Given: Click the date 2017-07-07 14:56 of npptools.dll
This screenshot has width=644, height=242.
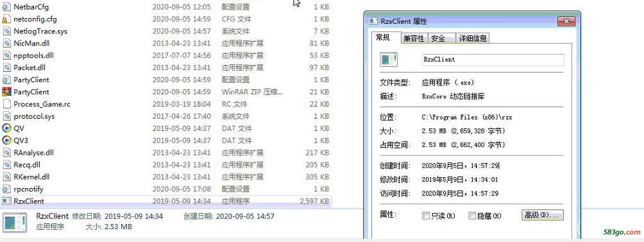Looking at the screenshot, I should click(182, 55).
